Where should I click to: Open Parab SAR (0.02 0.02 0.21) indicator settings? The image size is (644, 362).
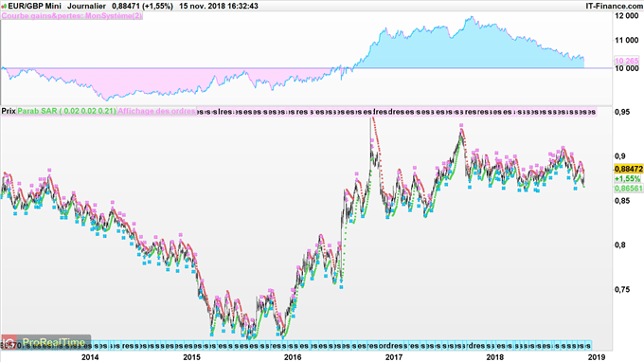click(x=66, y=111)
